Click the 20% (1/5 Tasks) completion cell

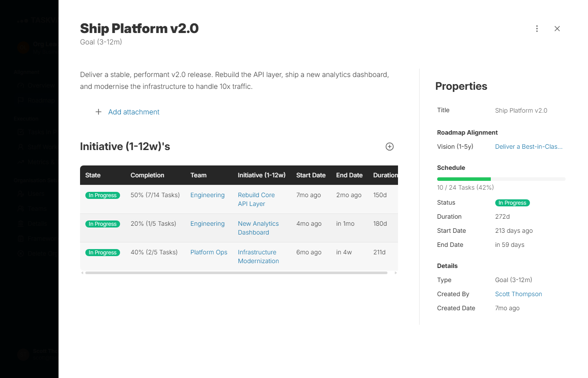pyautogui.click(x=153, y=224)
